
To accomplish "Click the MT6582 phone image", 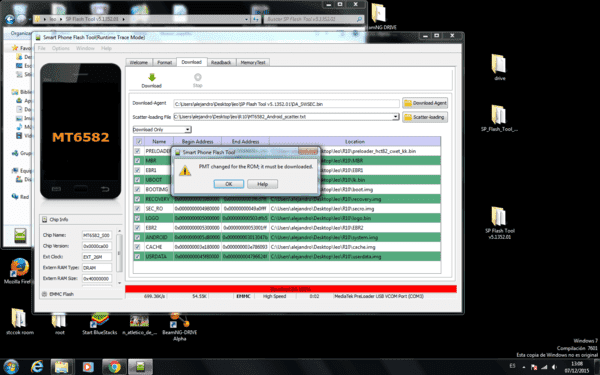I will coord(81,132).
